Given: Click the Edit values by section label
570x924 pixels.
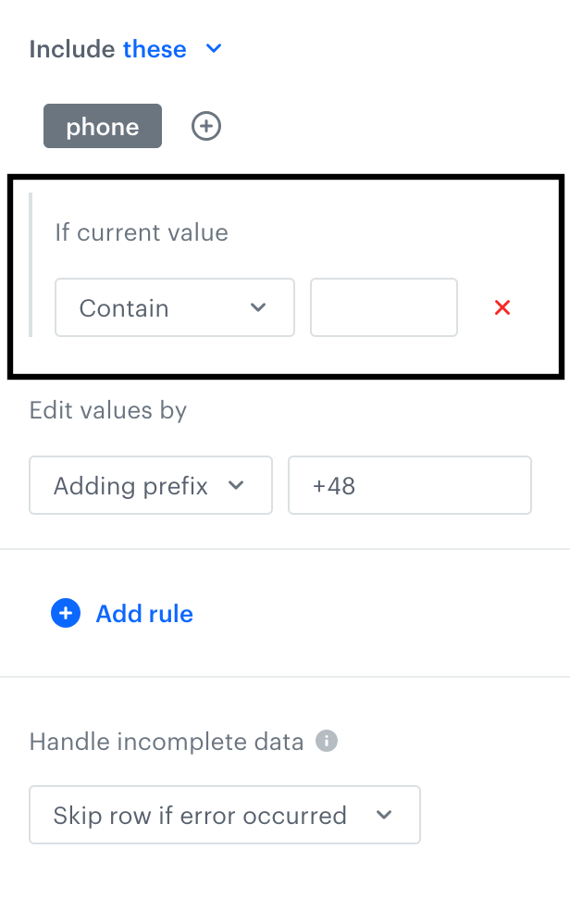Looking at the screenshot, I should (x=107, y=409).
